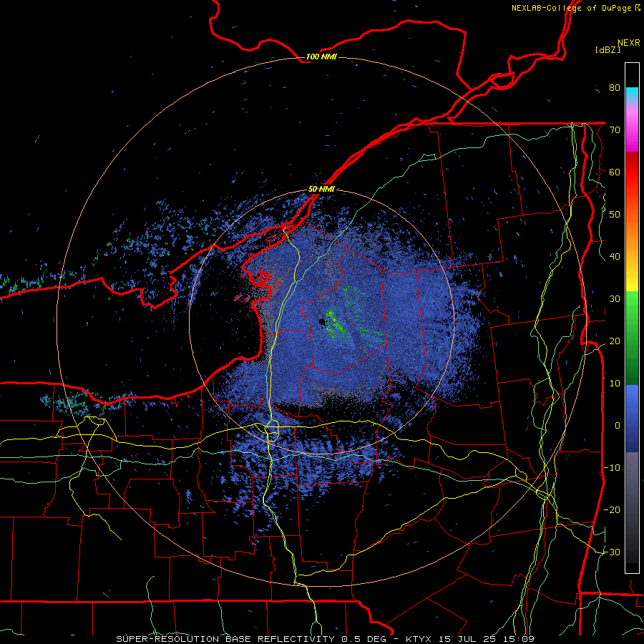The height and width of the screenshot is (644, 644).
Task: Select the [dBZ] unit label
Action: click(x=608, y=50)
